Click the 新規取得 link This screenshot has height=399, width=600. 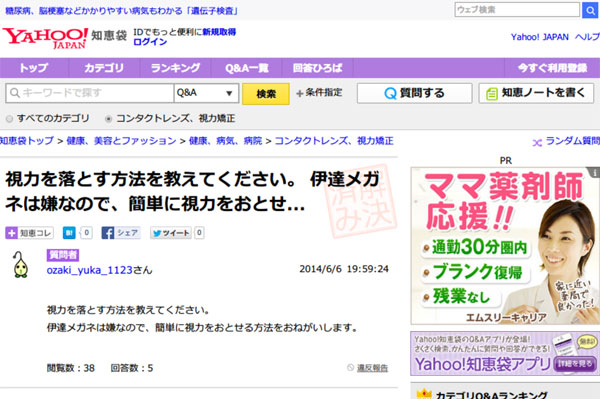[219, 32]
